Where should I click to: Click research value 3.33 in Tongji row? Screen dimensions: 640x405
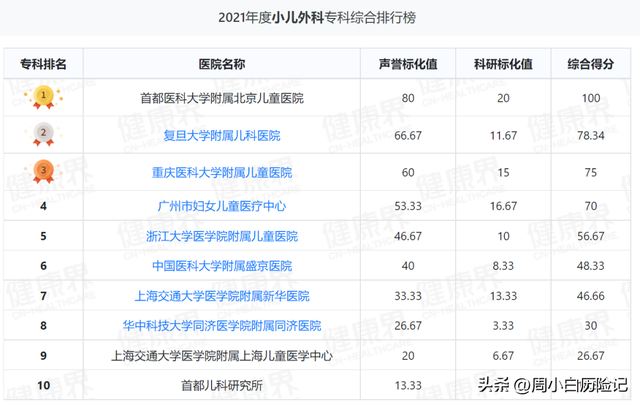tap(503, 326)
